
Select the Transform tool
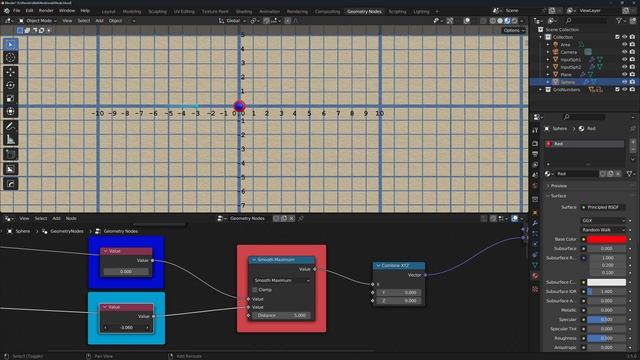(x=11, y=111)
